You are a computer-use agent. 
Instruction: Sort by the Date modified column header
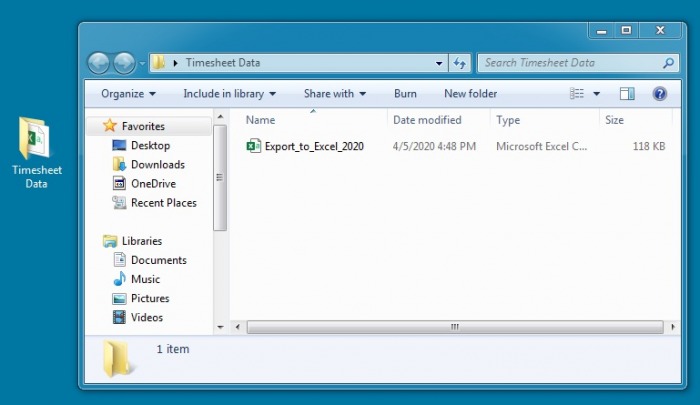click(x=427, y=120)
